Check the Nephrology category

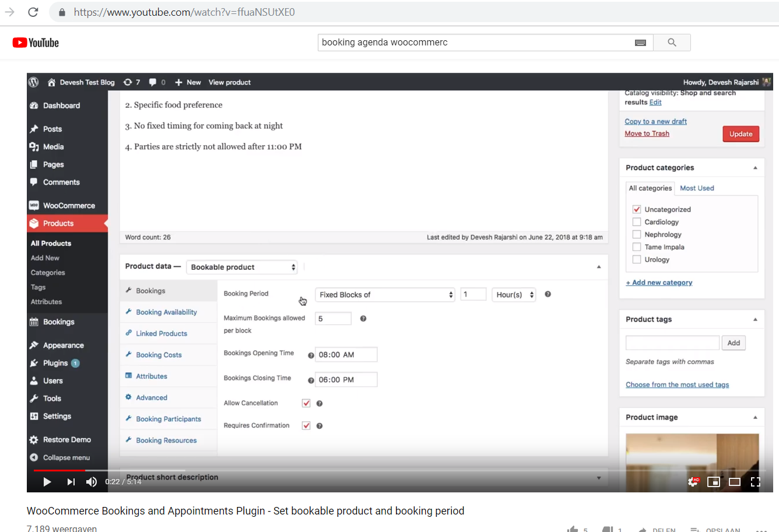pyautogui.click(x=637, y=234)
